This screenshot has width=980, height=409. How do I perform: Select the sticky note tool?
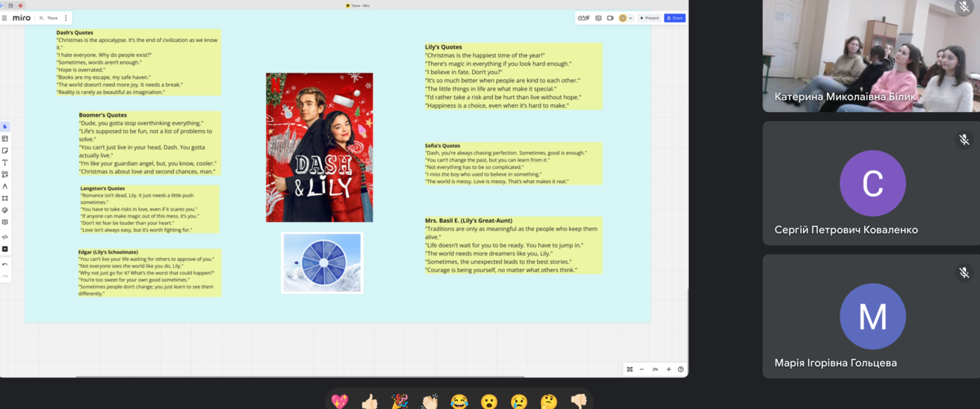click(5, 151)
